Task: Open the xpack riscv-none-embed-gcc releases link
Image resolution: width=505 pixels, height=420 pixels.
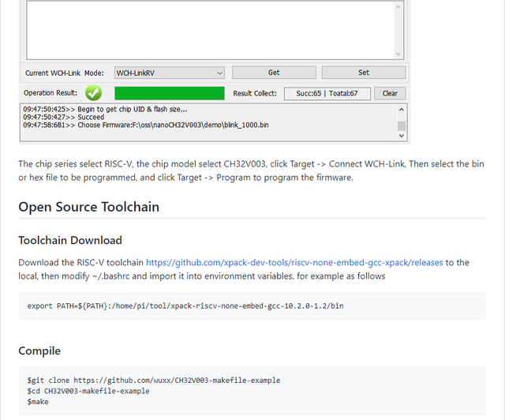Action: [294, 262]
